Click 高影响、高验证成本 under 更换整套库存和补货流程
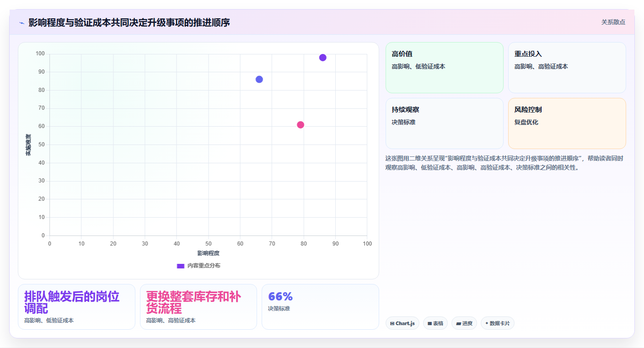644x348 pixels. pos(171,321)
